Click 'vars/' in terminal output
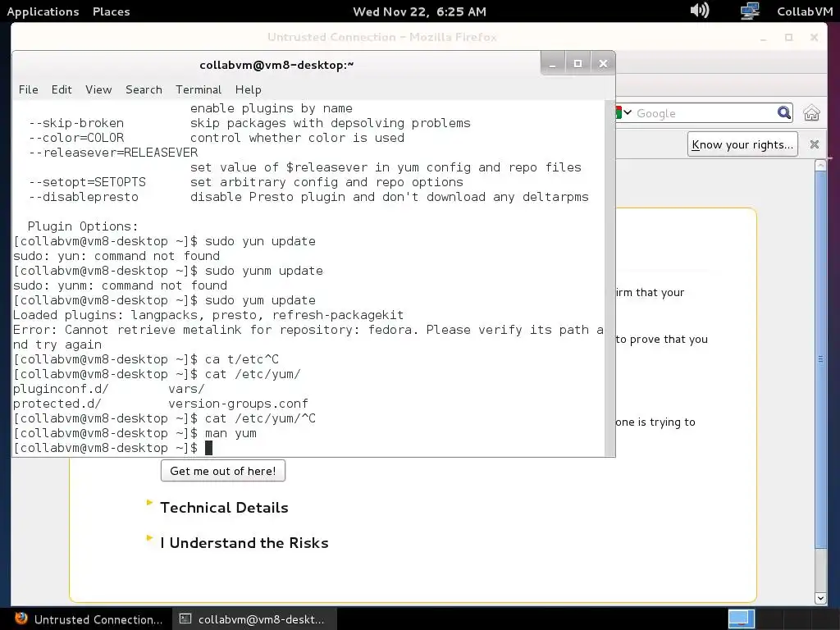This screenshot has width=840, height=630. tap(186, 389)
